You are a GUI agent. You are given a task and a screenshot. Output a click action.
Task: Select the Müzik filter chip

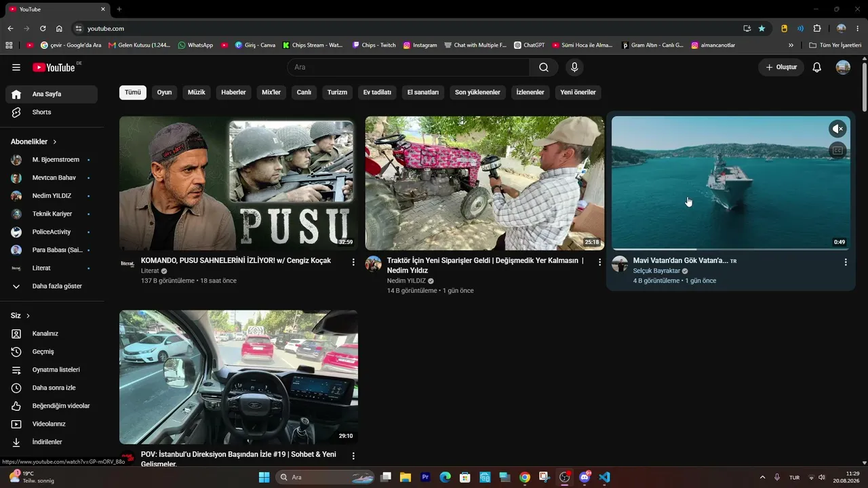click(x=197, y=92)
